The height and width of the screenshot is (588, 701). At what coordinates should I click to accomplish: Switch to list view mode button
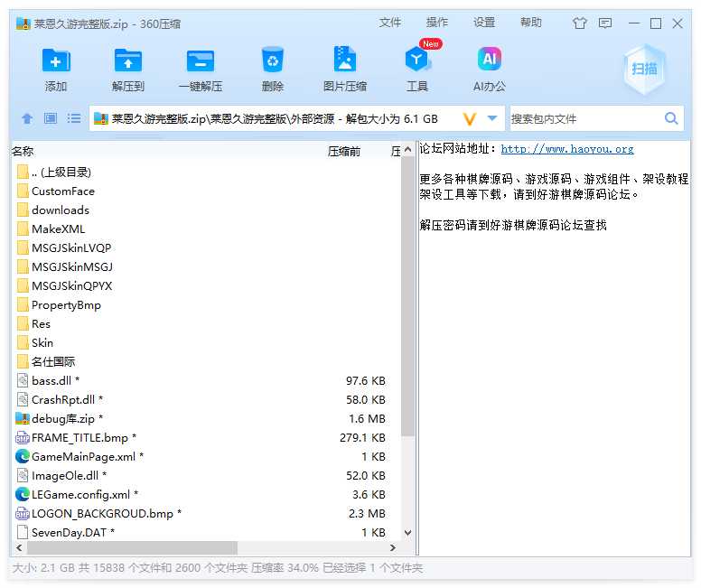(x=74, y=118)
